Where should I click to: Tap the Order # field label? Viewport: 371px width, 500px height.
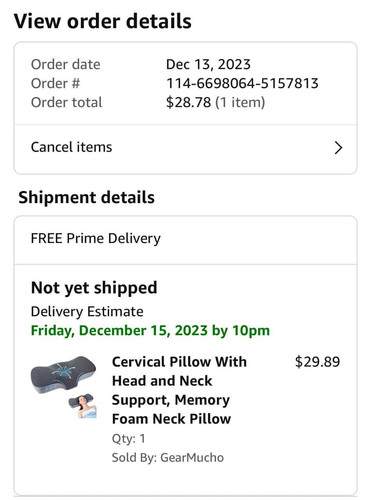coord(55,83)
